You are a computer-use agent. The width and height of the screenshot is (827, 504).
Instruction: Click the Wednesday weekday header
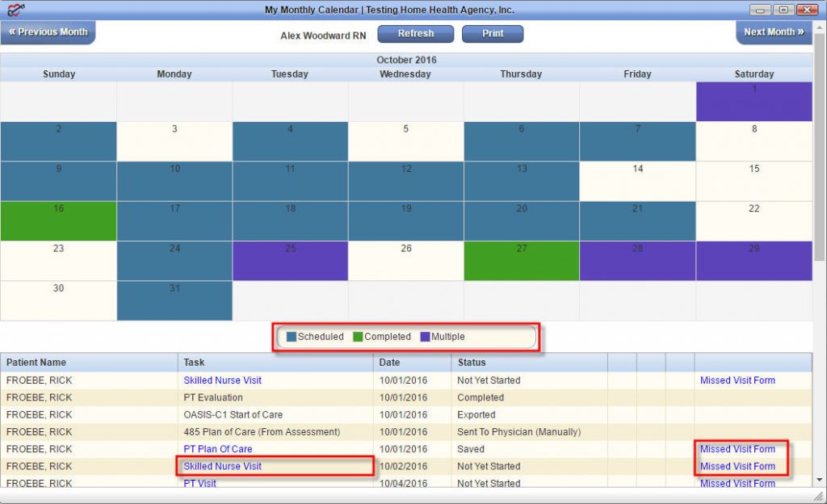pyautogui.click(x=405, y=74)
